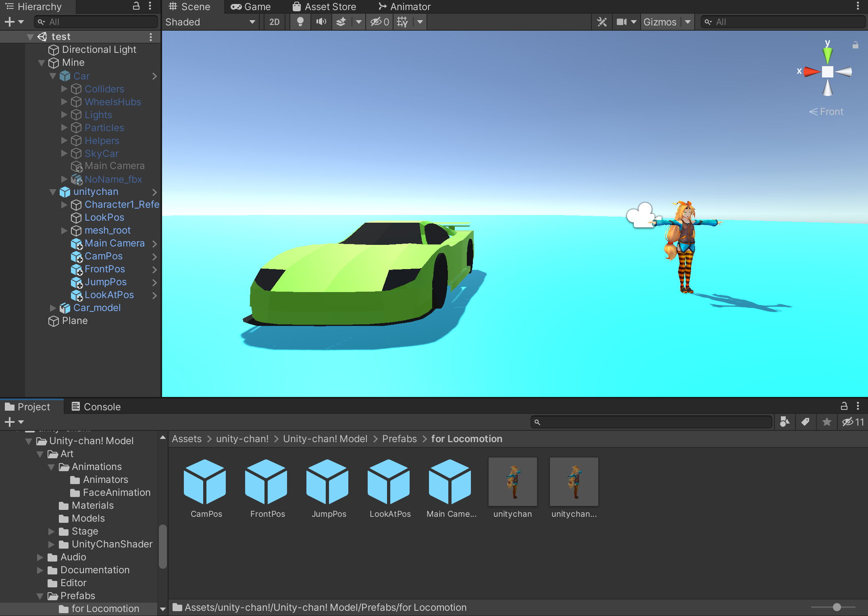Click the Search by Type icon
Image resolution: width=868 pixels, height=616 pixels.
(x=784, y=422)
